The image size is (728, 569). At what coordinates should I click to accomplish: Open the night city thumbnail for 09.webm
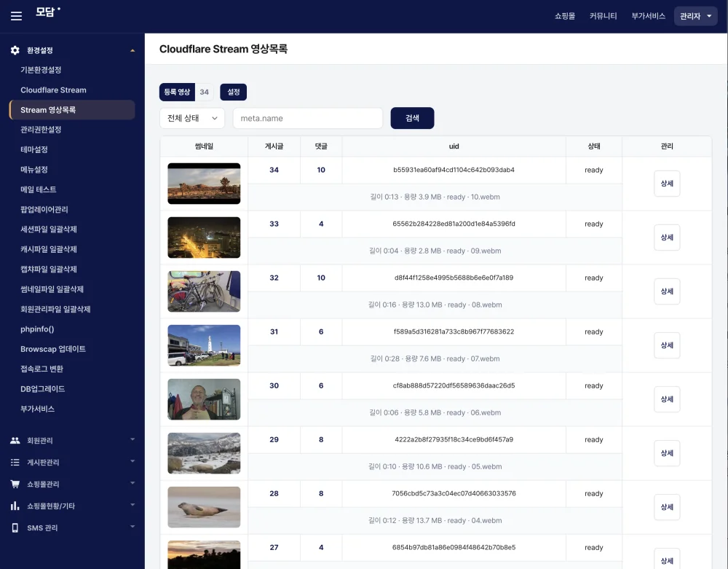coord(204,238)
